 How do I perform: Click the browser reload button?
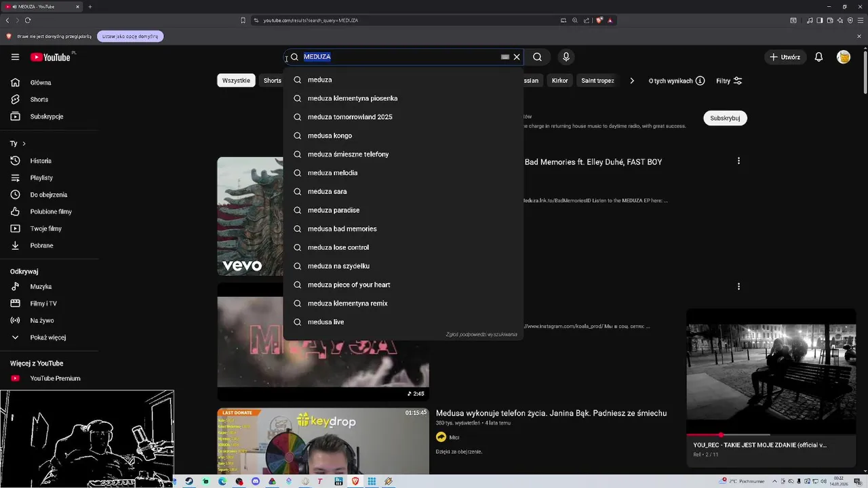coord(28,20)
